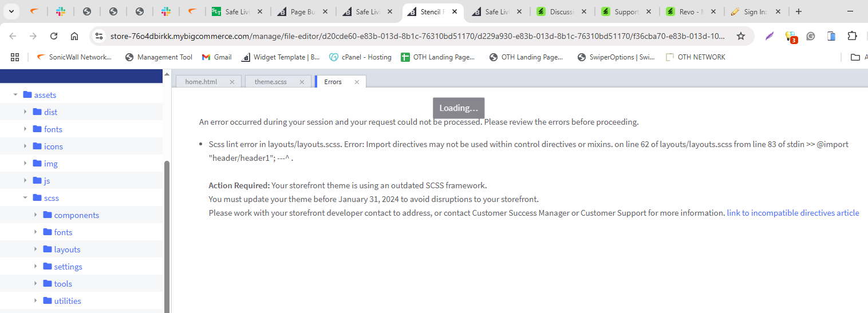Open the Grammarly extension icon
Viewport: 868px width, 313px height.
click(x=811, y=36)
